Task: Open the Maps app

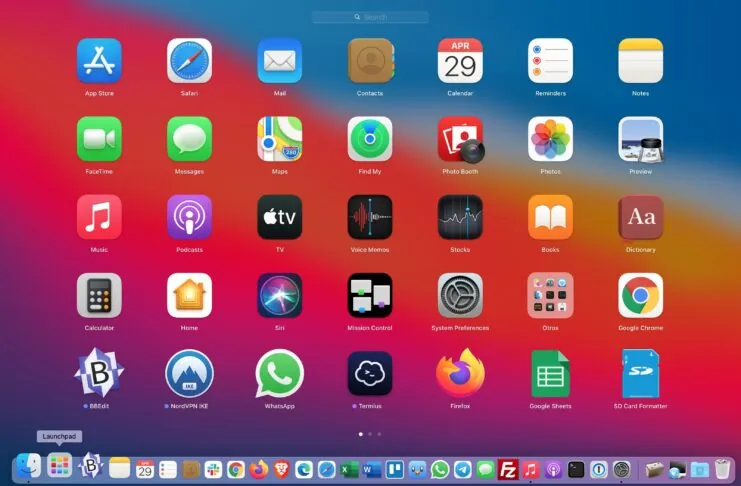Action: (x=280, y=139)
